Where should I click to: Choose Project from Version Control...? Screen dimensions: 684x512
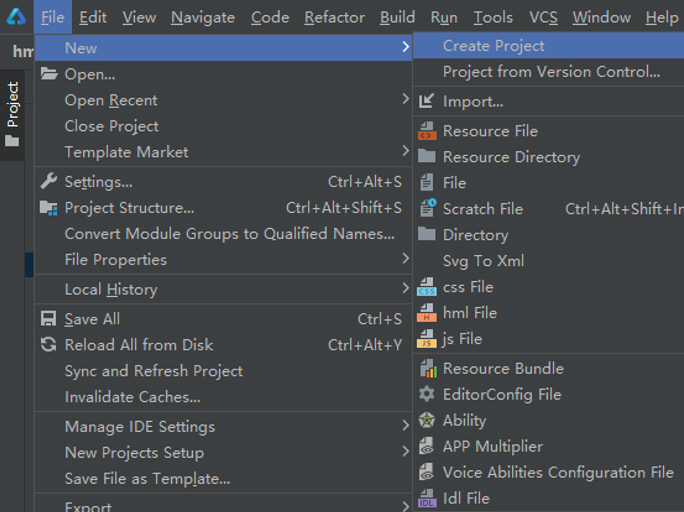pyautogui.click(x=551, y=72)
